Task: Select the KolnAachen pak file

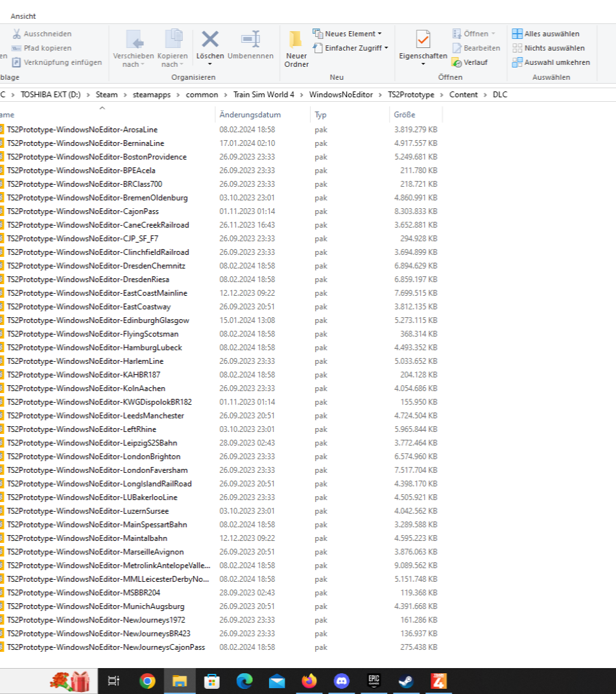Action: coord(86,388)
